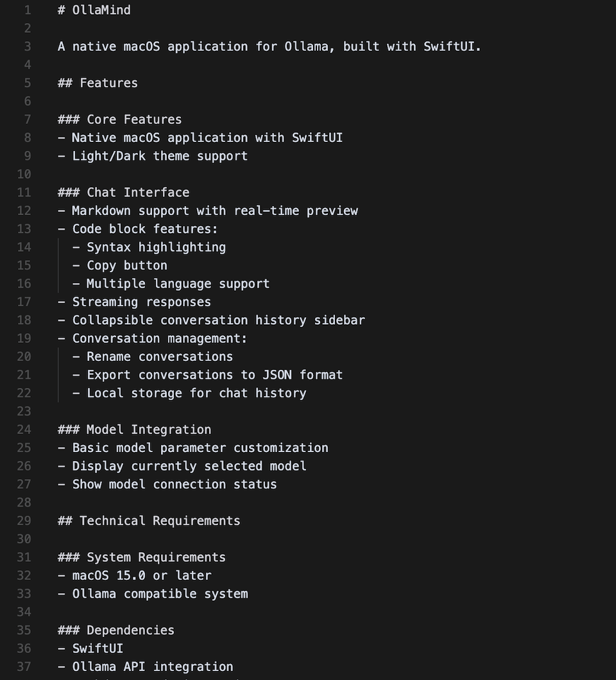Click the '# OllaMind' heading on line 1
616x680 pixels.
pos(94,10)
